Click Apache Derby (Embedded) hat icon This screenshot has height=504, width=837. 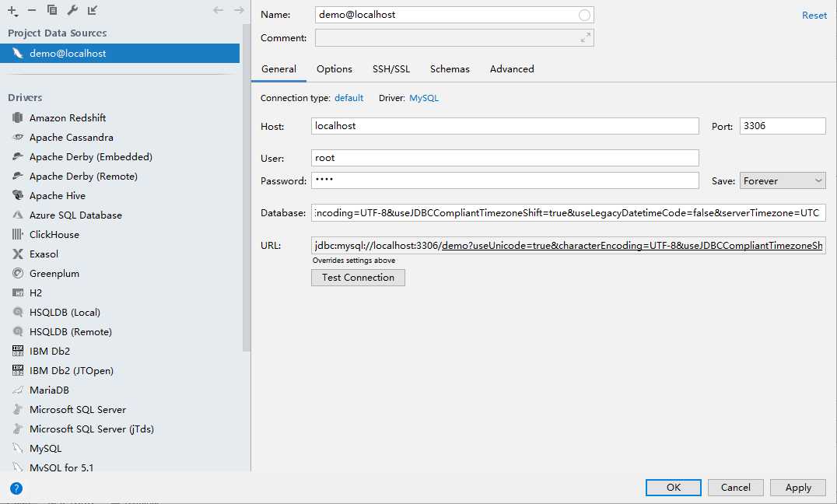(x=18, y=156)
